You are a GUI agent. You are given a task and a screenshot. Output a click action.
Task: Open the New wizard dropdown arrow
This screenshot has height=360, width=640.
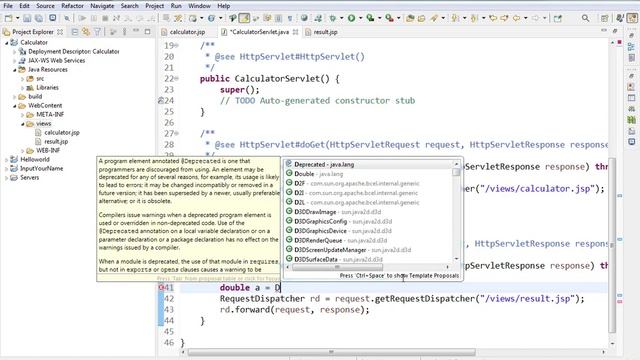[x=17, y=18]
